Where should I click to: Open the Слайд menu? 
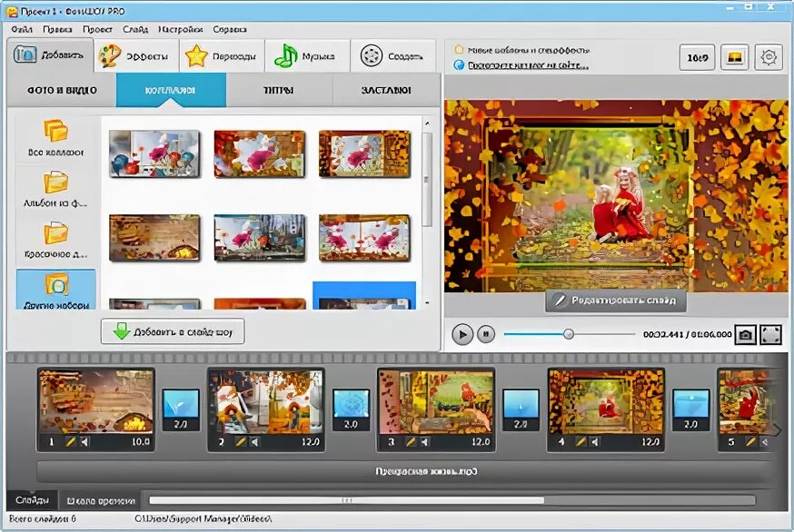click(135, 29)
